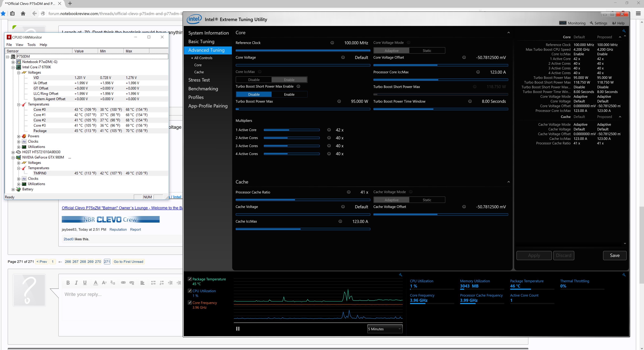Open graph settings wrench above monitoring graph
Image resolution: width=644 pixels, height=350 pixels.
401,275
